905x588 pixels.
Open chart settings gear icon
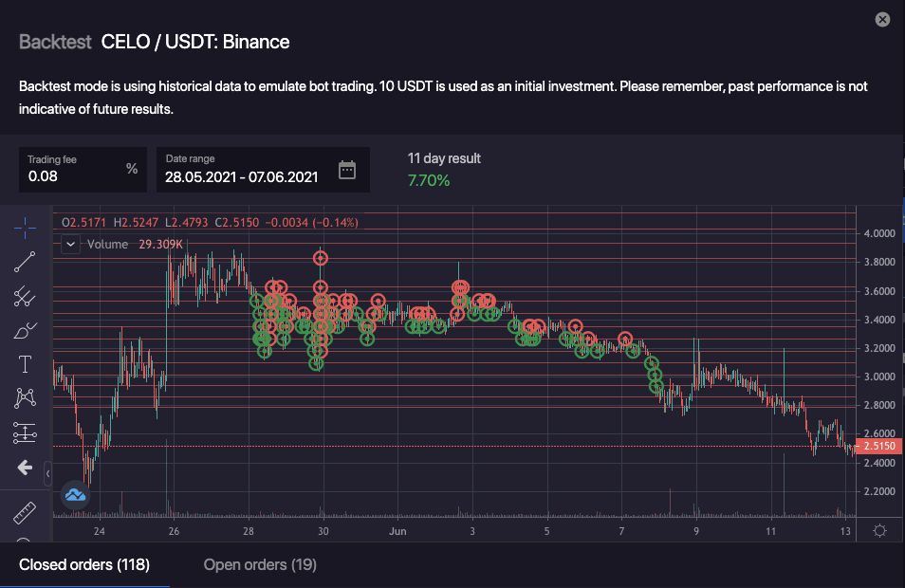pyautogui.click(x=879, y=531)
